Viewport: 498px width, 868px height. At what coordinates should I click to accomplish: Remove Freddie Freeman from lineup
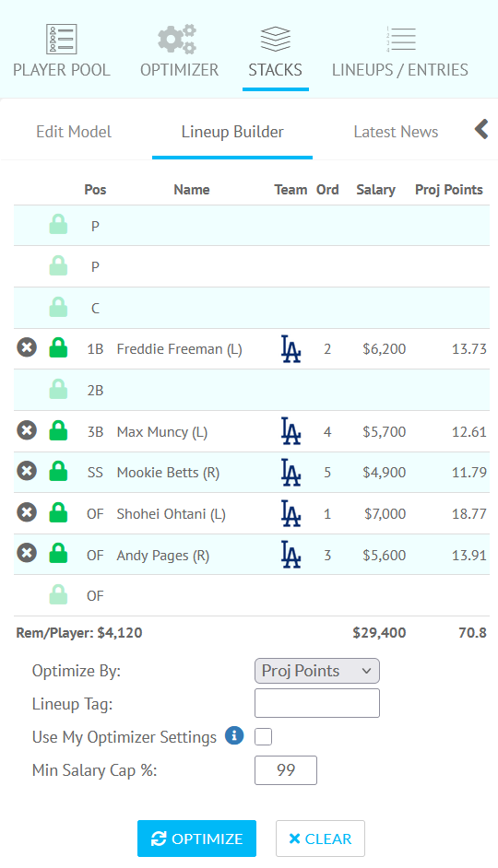(27, 347)
